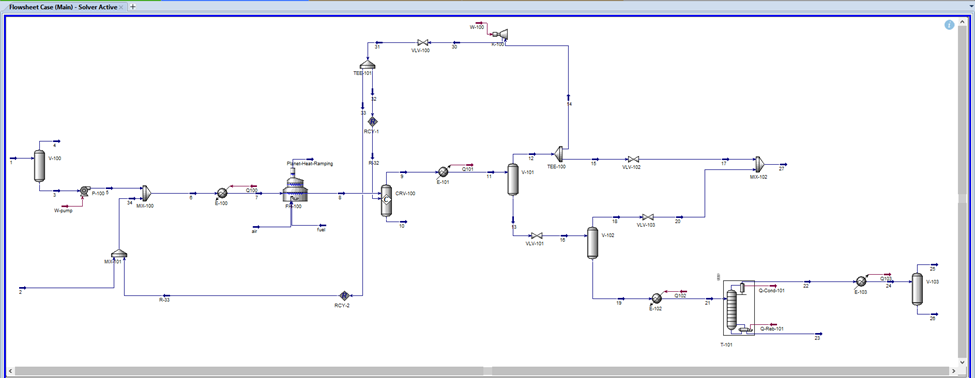Select separator V-103
Image resolution: width=975 pixels, height=378 pixels.
(x=917, y=288)
